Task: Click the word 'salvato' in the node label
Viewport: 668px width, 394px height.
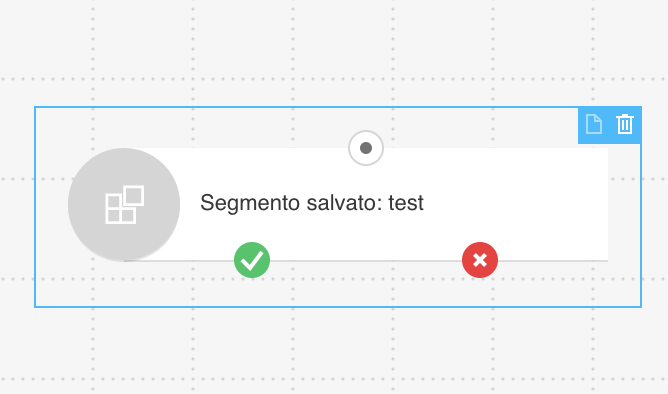Action: (341, 203)
